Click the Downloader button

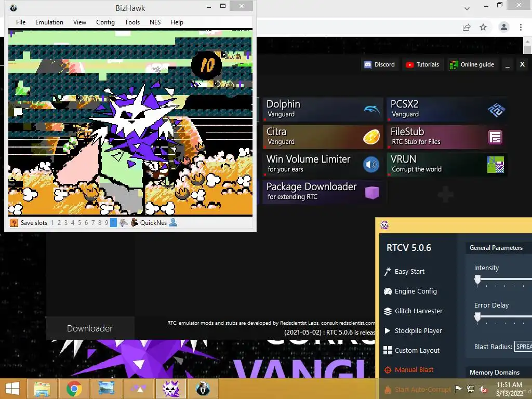pos(90,328)
